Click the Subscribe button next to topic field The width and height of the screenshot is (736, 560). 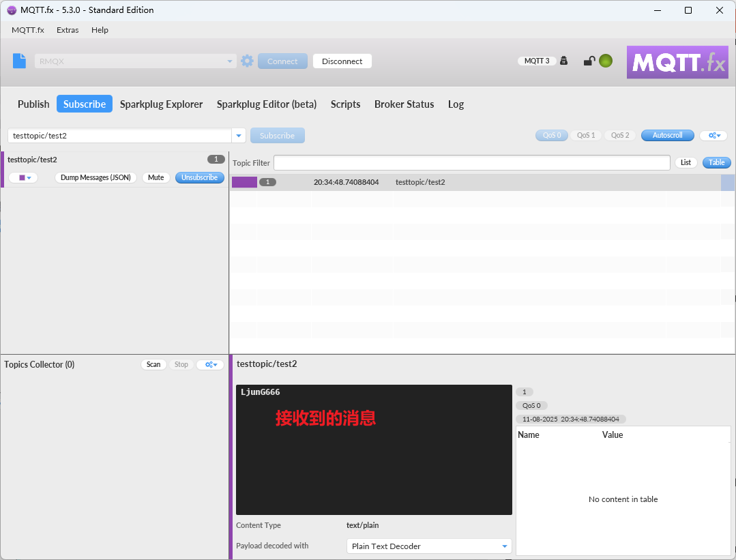point(278,136)
